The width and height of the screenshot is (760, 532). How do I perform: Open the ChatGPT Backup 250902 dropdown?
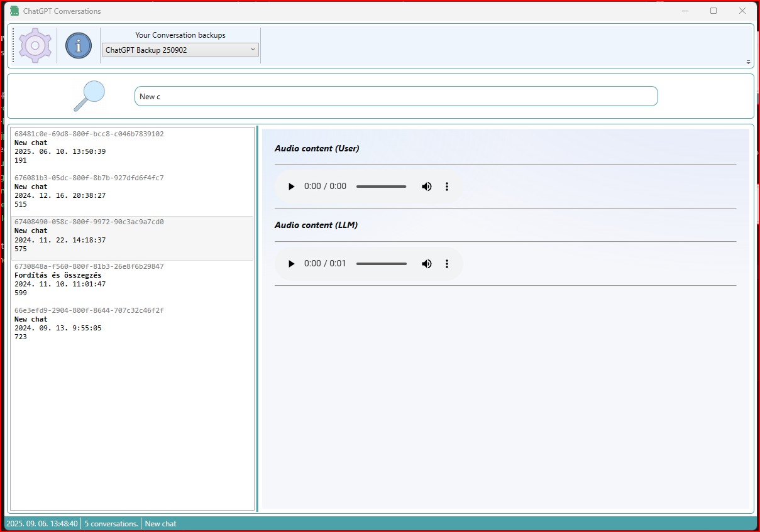180,50
